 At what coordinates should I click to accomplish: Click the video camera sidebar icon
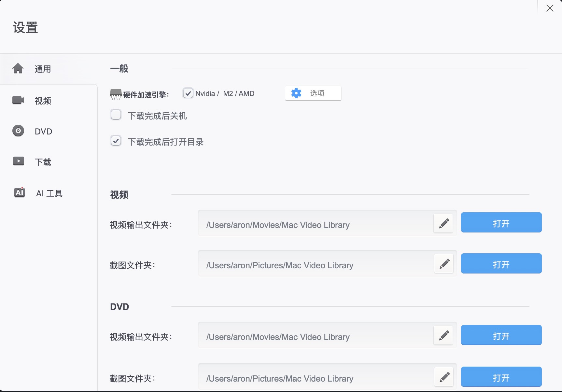click(18, 100)
